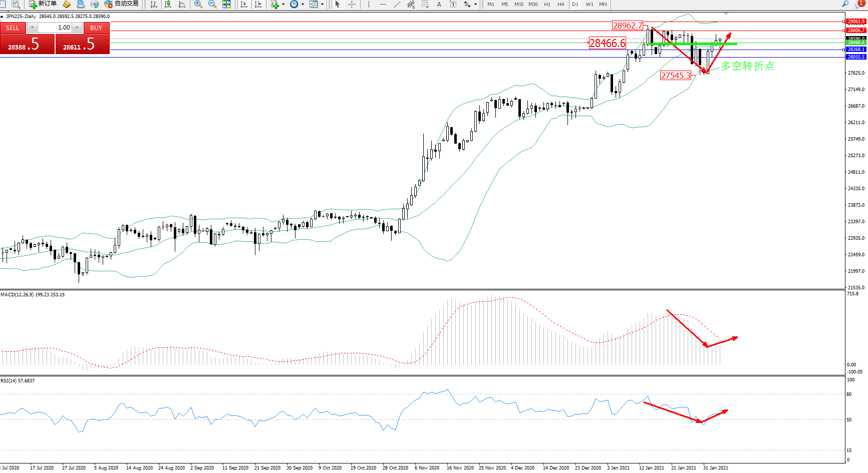Select the crosshair cursor tool
The height and width of the screenshot is (473, 868).
tap(352, 4)
